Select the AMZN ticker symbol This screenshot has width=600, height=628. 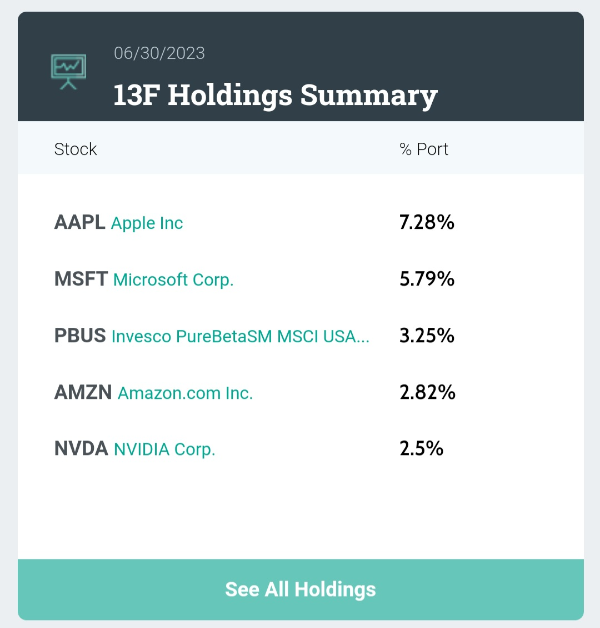[83, 392]
